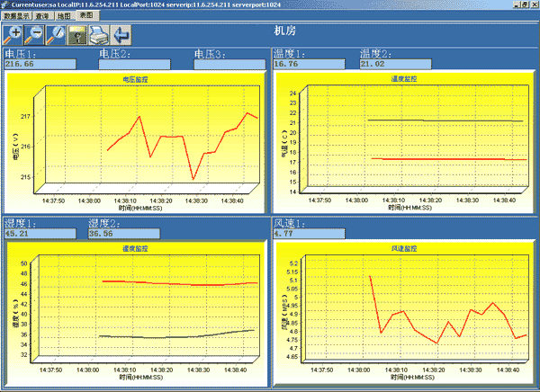The height and width of the screenshot is (392, 540).
Task: Select the 表图 tab
Action: click(x=85, y=16)
